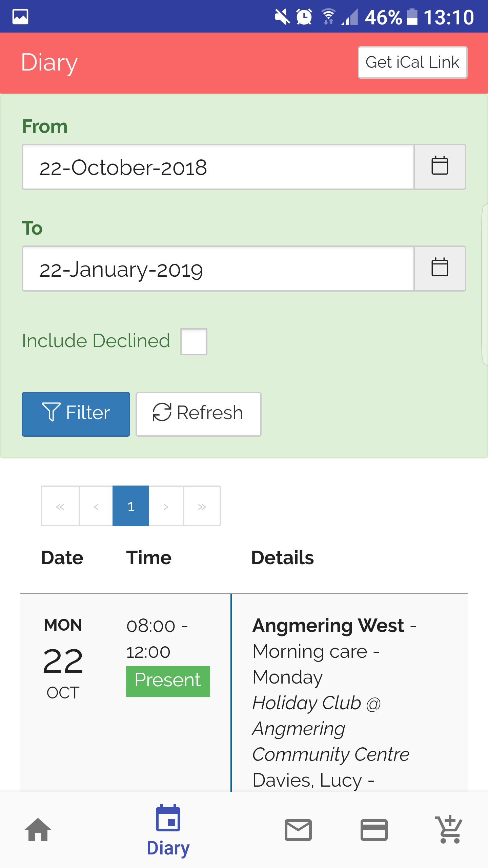Select page 1 in pagination

[131, 506]
